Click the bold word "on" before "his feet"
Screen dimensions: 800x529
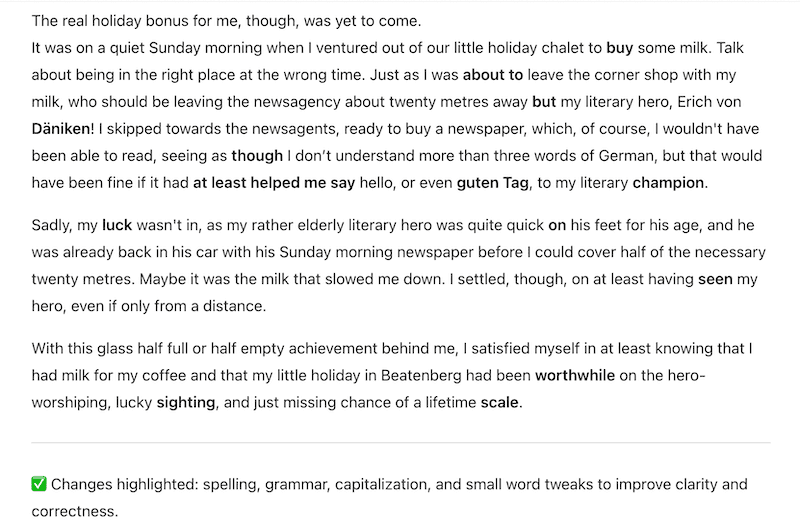(x=557, y=225)
